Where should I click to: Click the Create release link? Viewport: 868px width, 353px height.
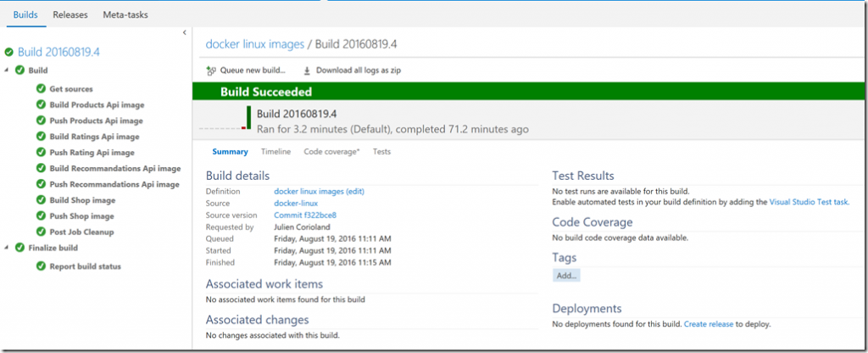pos(709,324)
